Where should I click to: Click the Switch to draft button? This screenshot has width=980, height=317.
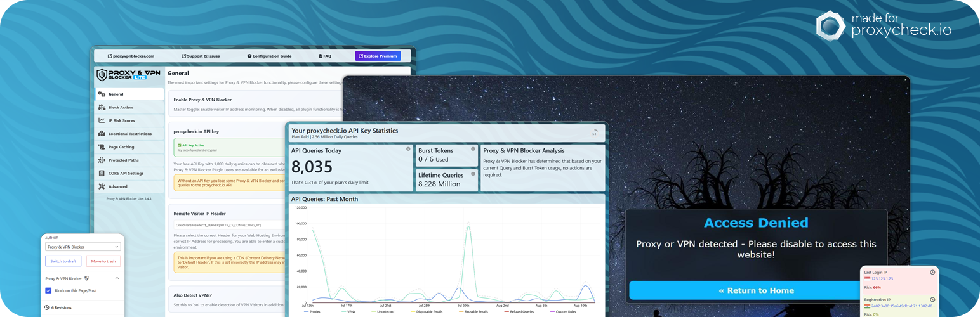(63, 261)
